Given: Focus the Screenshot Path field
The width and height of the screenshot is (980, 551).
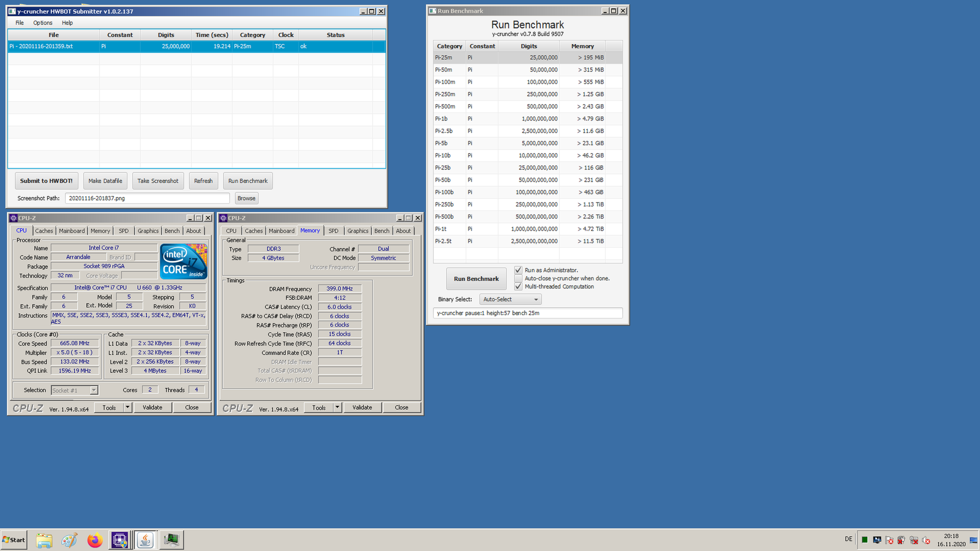Looking at the screenshot, I should coord(148,198).
